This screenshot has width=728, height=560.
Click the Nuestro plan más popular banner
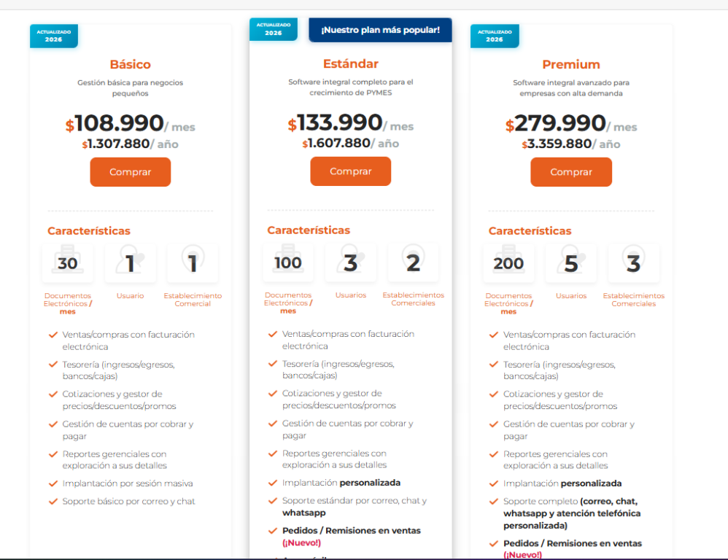click(380, 30)
